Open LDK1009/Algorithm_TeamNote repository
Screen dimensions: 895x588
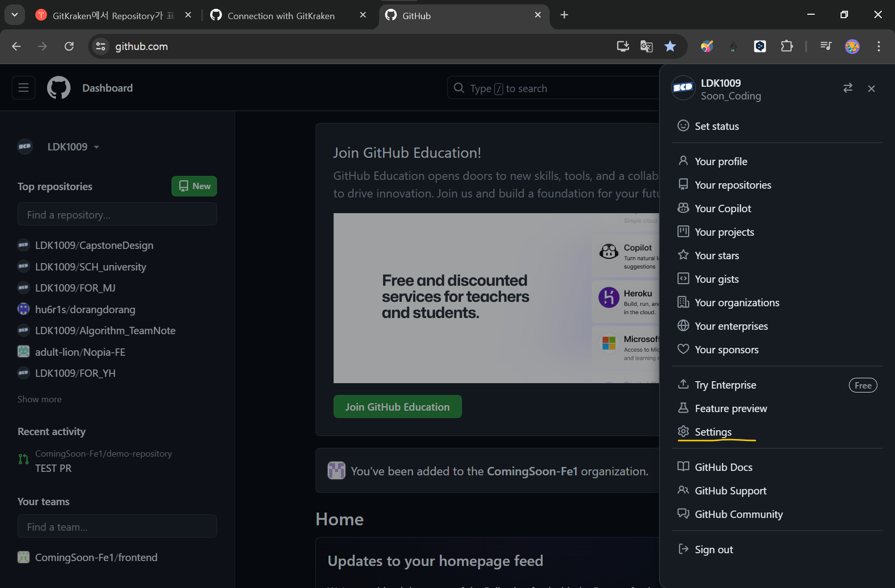click(105, 330)
